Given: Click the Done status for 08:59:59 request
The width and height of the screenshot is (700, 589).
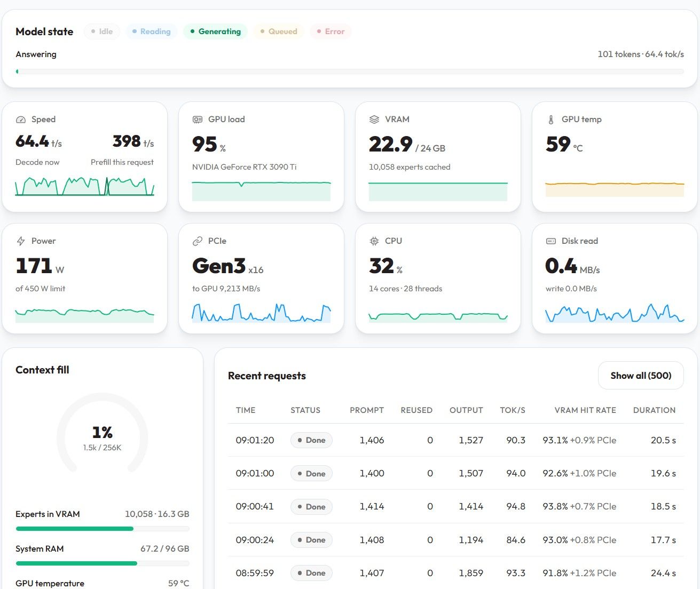Looking at the screenshot, I should point(311,573).
